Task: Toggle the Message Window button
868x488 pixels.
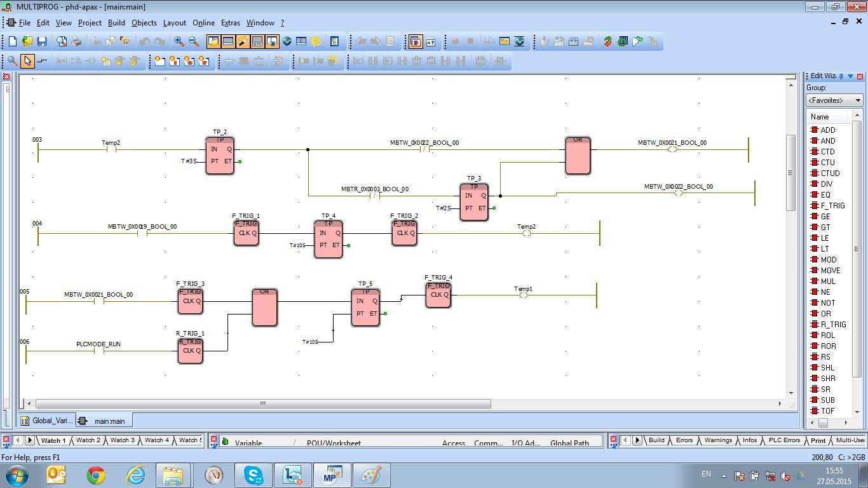Action: pos(227,41)
